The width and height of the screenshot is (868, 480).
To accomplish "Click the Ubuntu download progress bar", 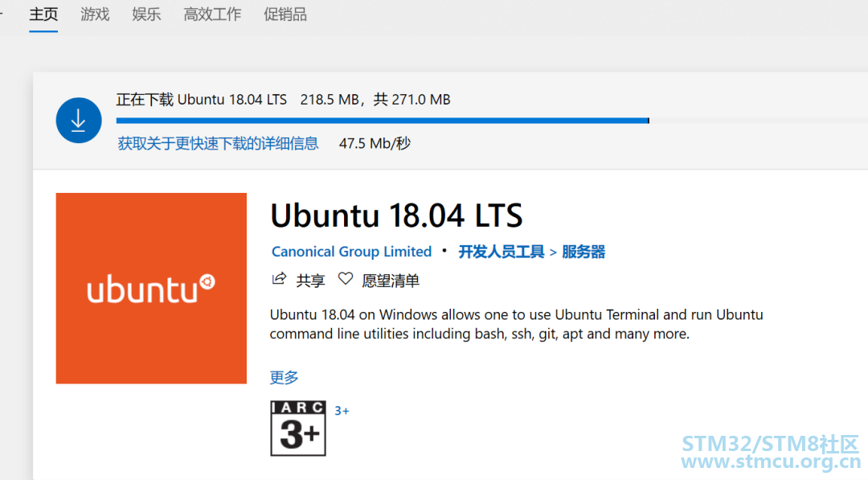I will tap(492, 120).
